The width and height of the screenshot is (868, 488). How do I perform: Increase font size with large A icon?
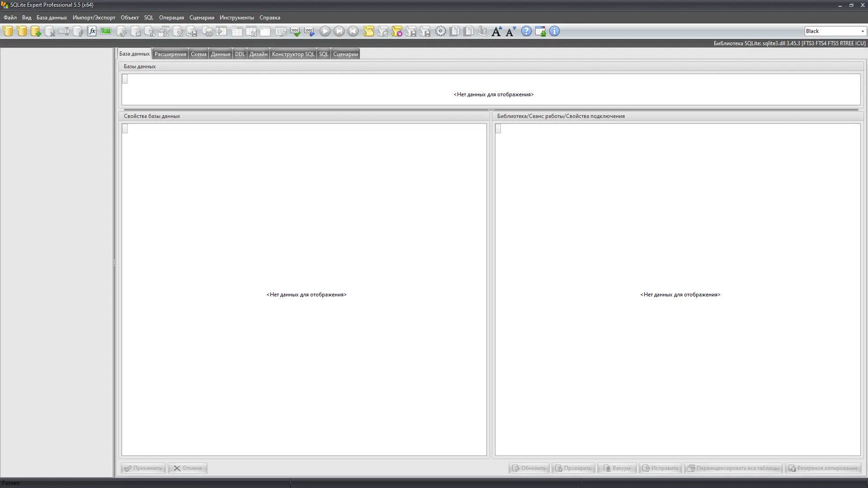[x=496, y=31]
